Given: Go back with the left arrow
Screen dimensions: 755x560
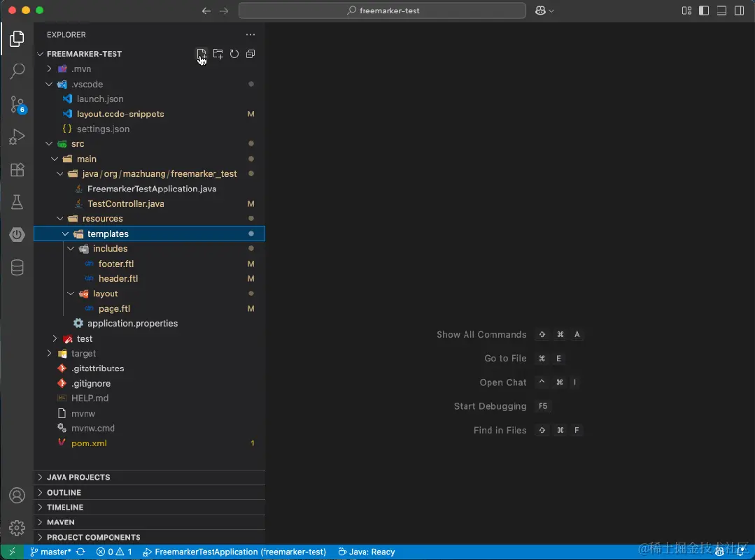Looking at the screenshot, I should [206, 10].
